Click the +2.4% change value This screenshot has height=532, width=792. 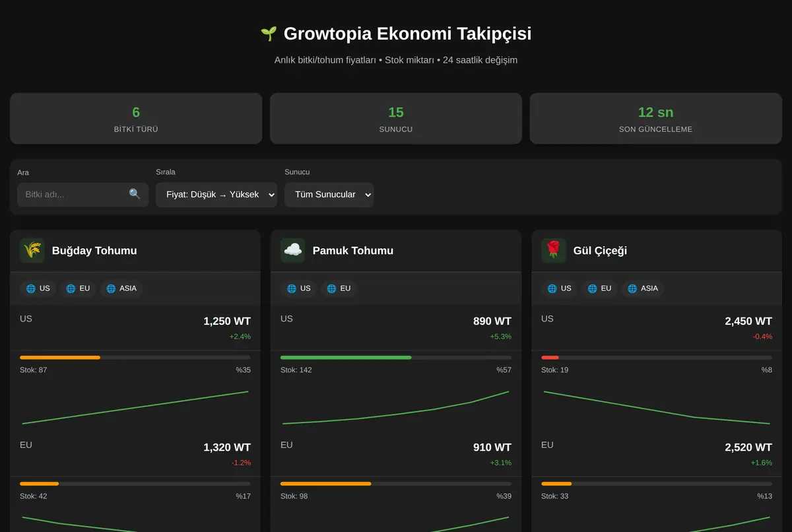click(x=240, y=337)
